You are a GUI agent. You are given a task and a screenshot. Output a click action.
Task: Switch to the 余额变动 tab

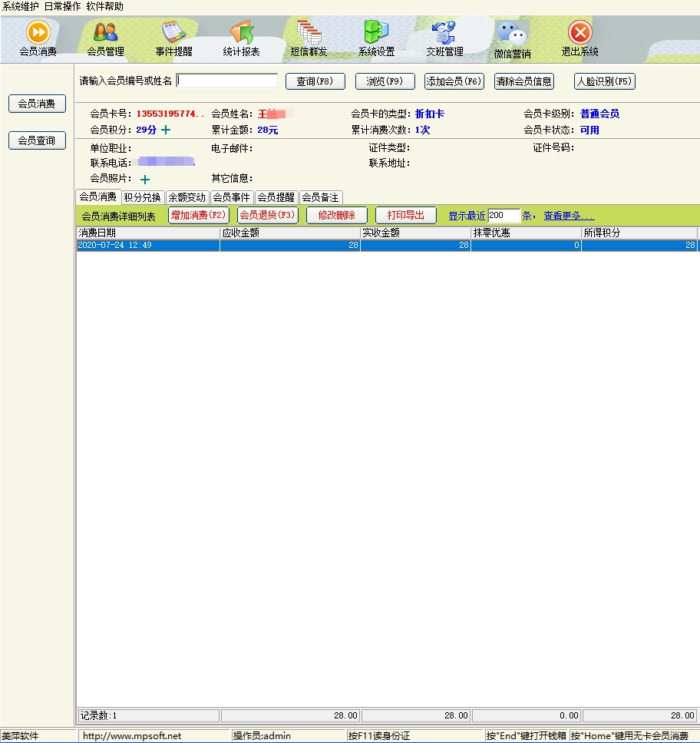click(x=187, y=197)
